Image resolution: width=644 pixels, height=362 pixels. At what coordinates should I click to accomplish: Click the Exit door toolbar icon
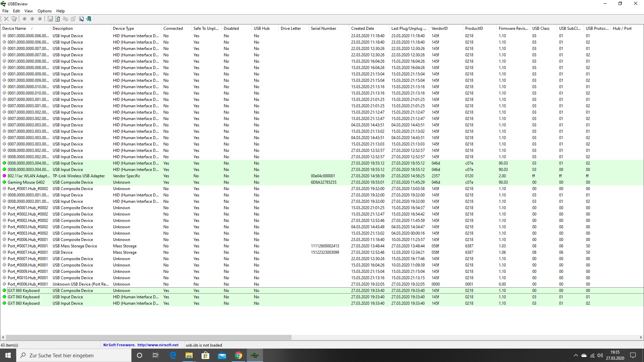89,19
